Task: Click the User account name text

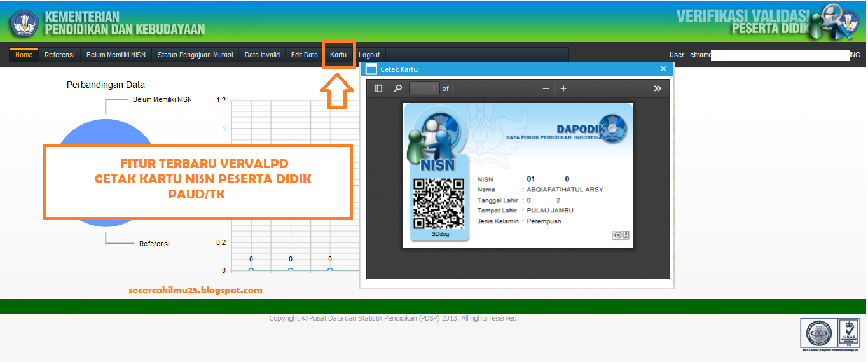Action: pos(765,55)
